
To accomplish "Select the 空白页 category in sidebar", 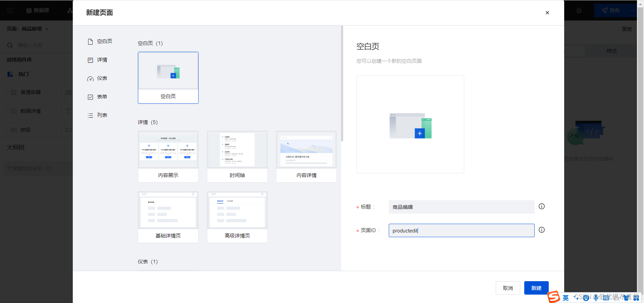I will point(100,41).
